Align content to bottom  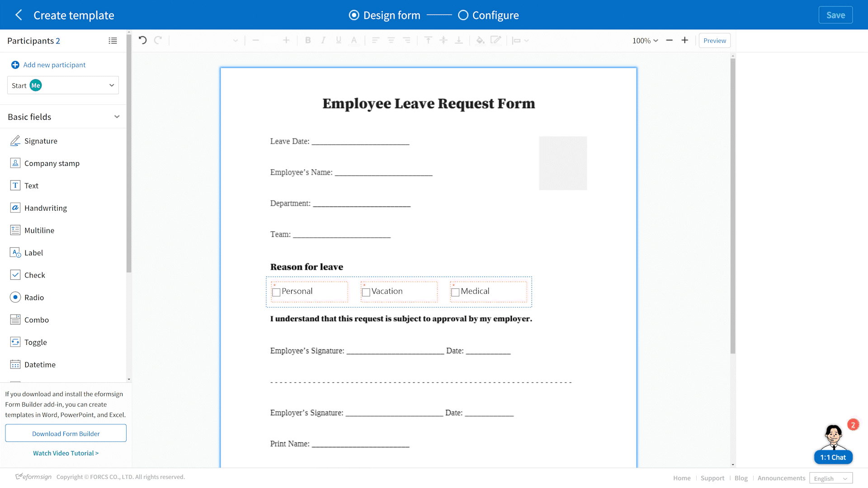click(459, 40)
